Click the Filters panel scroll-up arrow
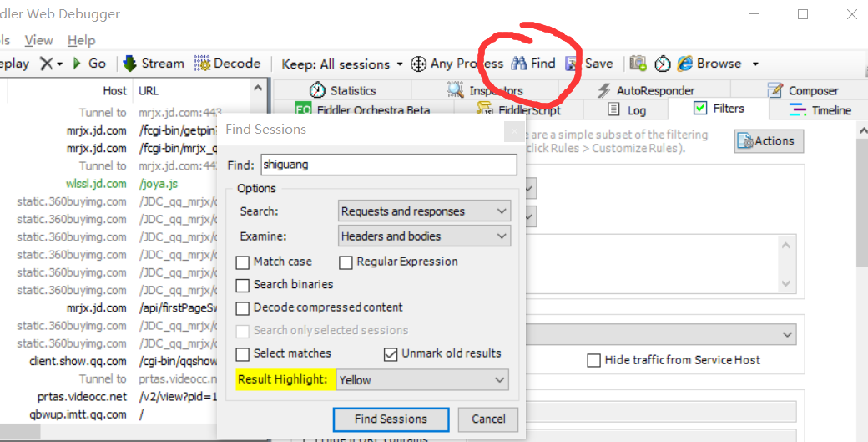Image resolution: width=868 pixels, height=442 pixels. (862, 130)
